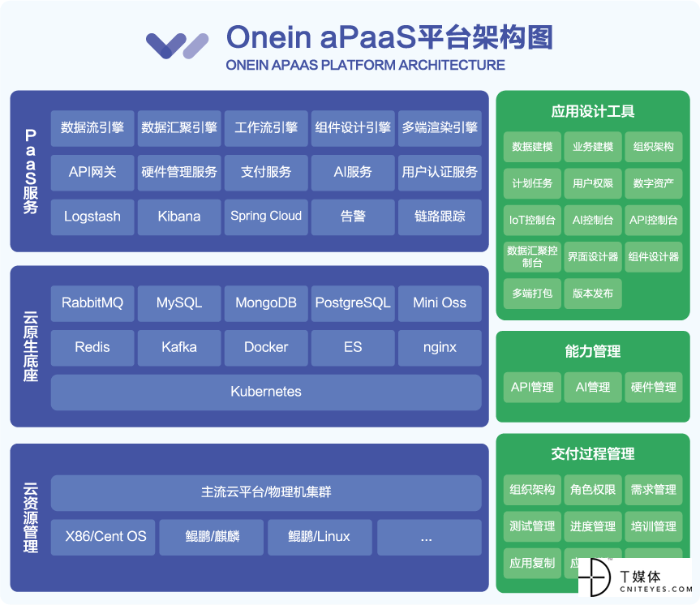Click the 多端渲染引擎 box
This screenshot has height=605, width=700.
click(440, 128)
